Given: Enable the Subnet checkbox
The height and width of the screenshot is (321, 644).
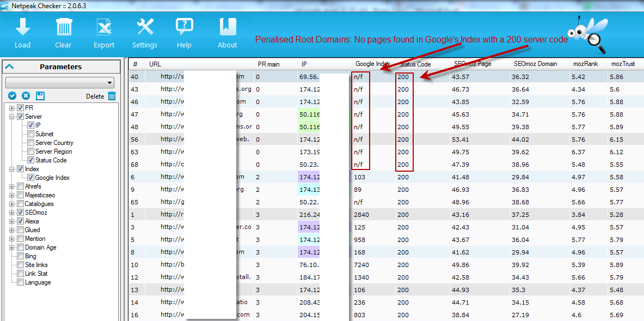Looking at the screenshot, I should (31, 134).
